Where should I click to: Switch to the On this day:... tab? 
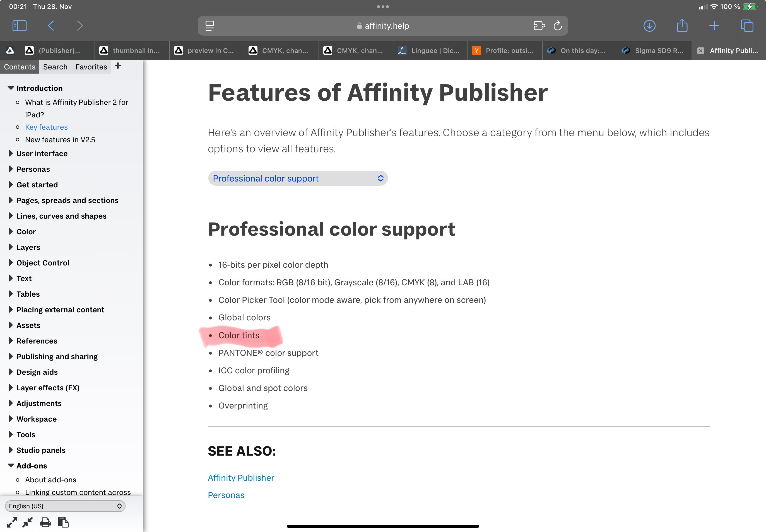[580, 51]
